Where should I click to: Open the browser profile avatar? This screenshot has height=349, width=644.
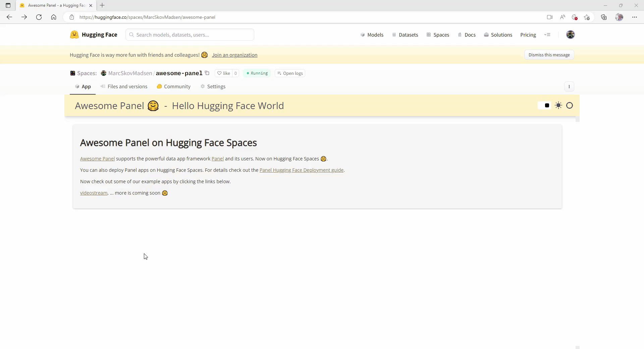(619, 17)
